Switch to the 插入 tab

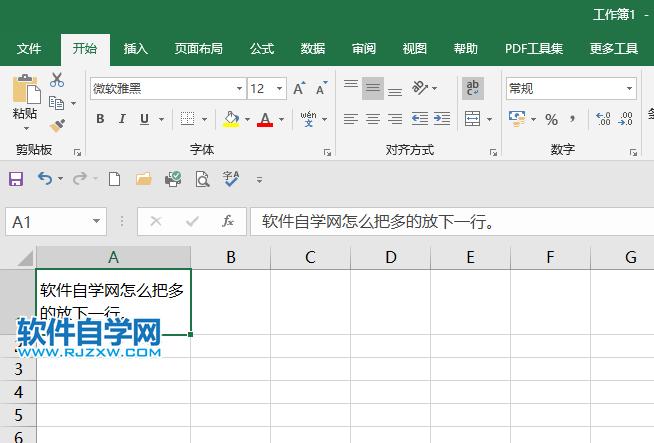coord(136,49)
